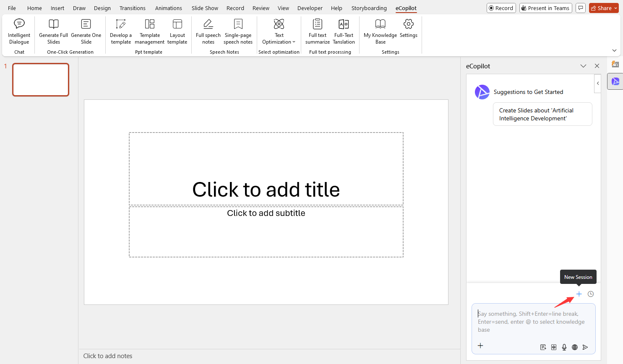Image resolution: width=623 pixels, height=364 pixels.
Task: Collapse the ribbon using chevron
Action: click(614, 50)
